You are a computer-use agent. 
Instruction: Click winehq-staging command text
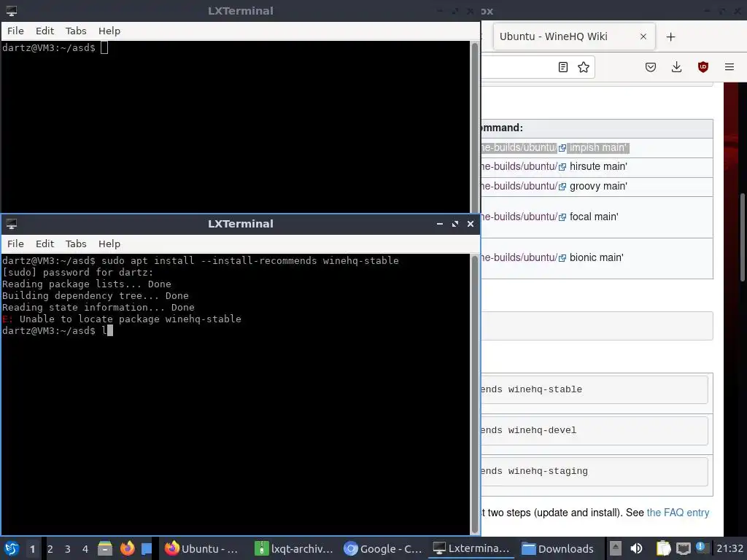pyautogui.click(x=534, y=472)
